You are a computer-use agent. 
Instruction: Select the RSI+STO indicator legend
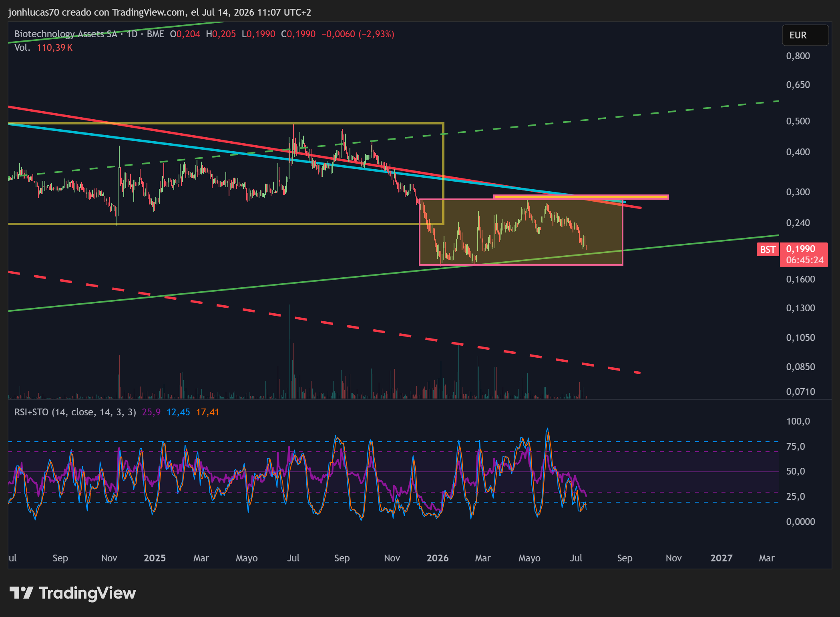(x=75, y=412)
